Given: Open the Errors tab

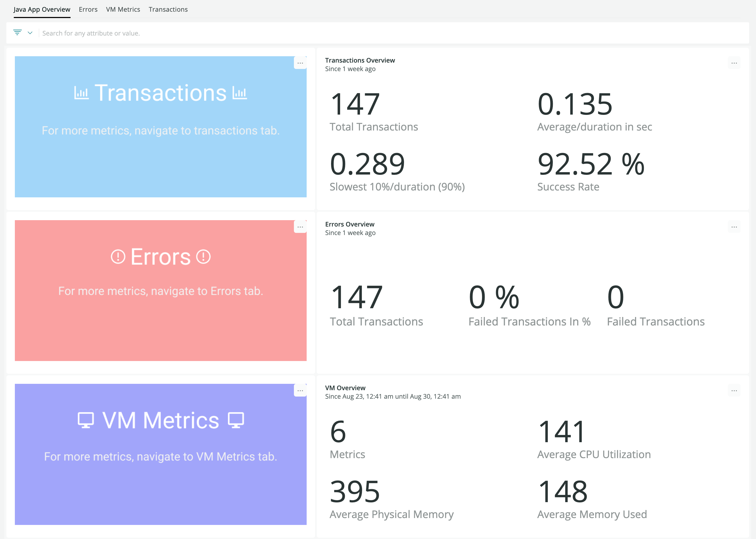Looking at the screenshot, I should click(x=88, y=9).
